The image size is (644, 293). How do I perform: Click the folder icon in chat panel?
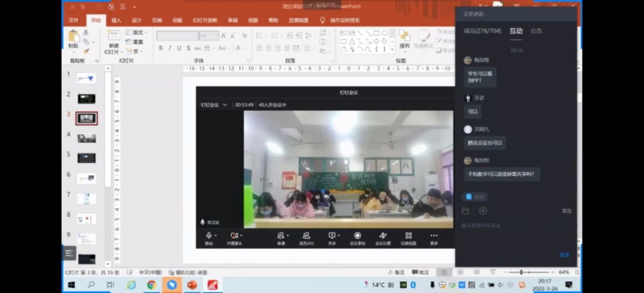466,211
